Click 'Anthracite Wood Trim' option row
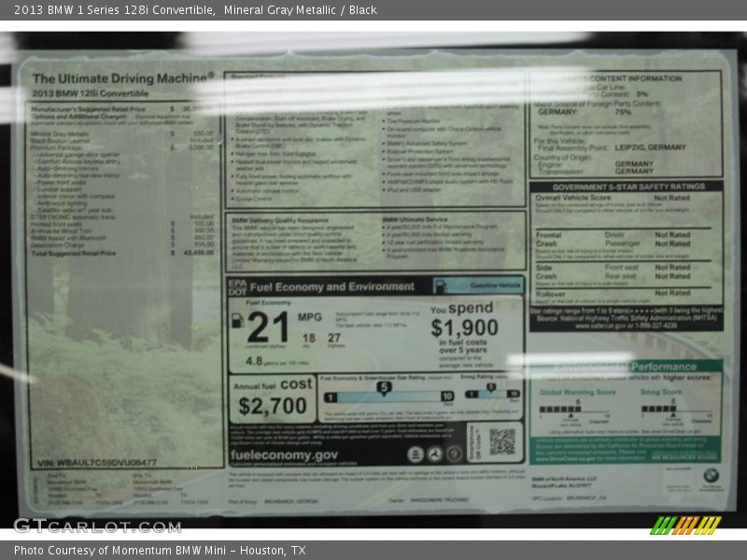 point(122,231)
